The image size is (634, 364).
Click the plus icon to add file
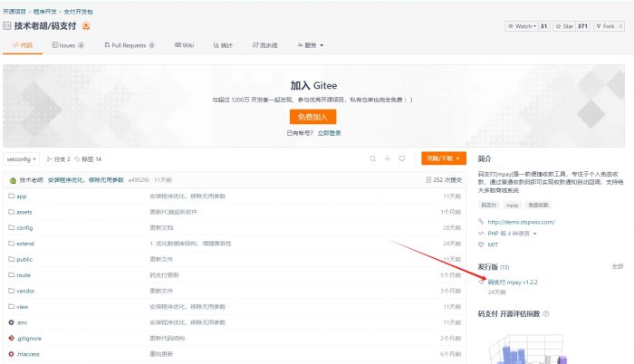click(387, 158)
